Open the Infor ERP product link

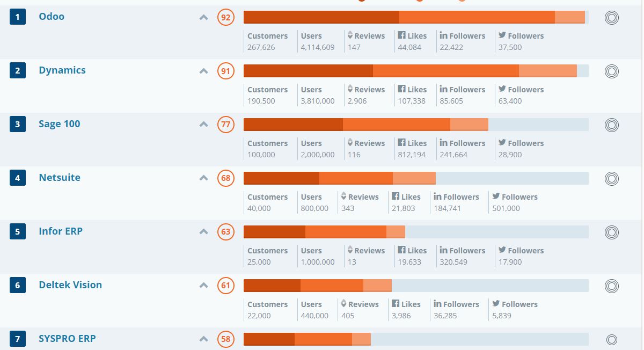[x=61, y=231]
